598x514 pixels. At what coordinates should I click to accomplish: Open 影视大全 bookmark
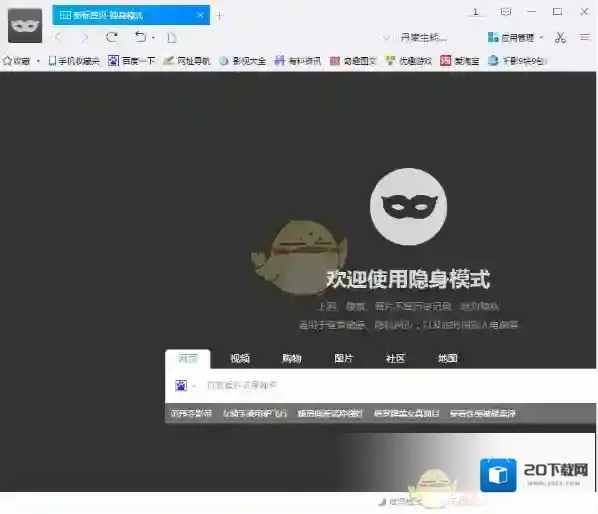pyautogui.click(x=243, y=61)
